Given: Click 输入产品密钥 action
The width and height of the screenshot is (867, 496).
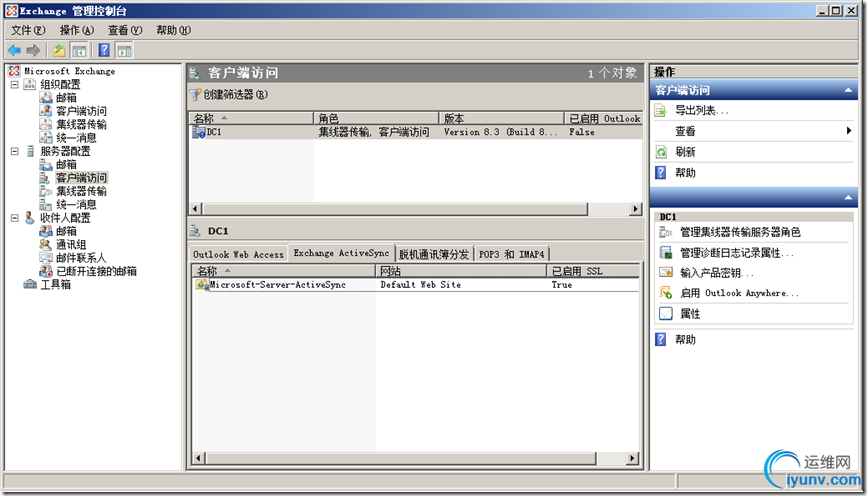Looking at the screenshot, I should coord(717,273).
